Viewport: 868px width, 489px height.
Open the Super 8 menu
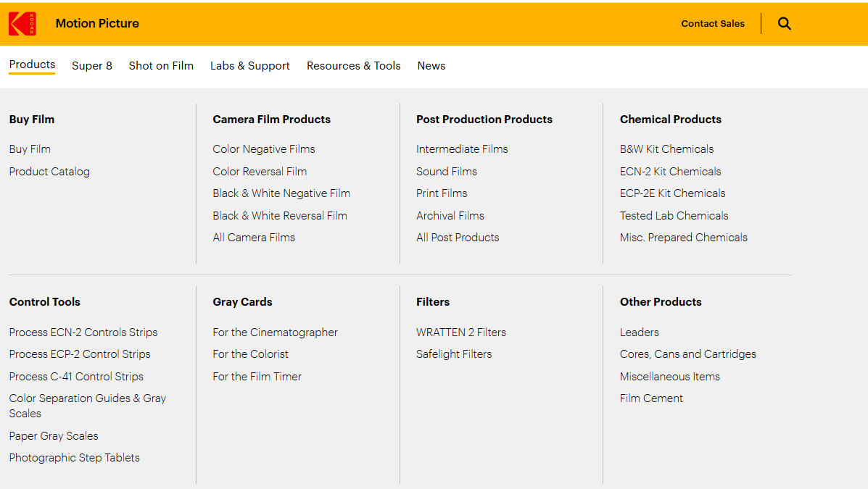(92, 66)
